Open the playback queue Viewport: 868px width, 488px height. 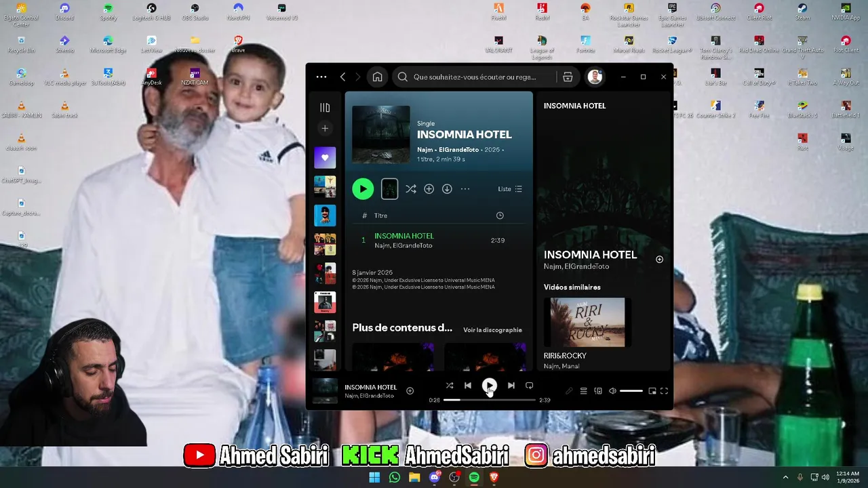coord(583,391)
